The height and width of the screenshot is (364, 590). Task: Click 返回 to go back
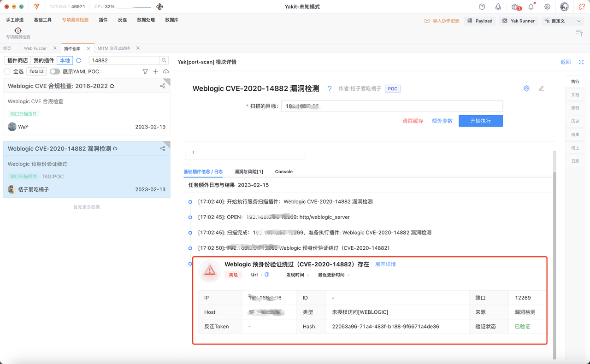pyautogui.click(x=566, y=62)
